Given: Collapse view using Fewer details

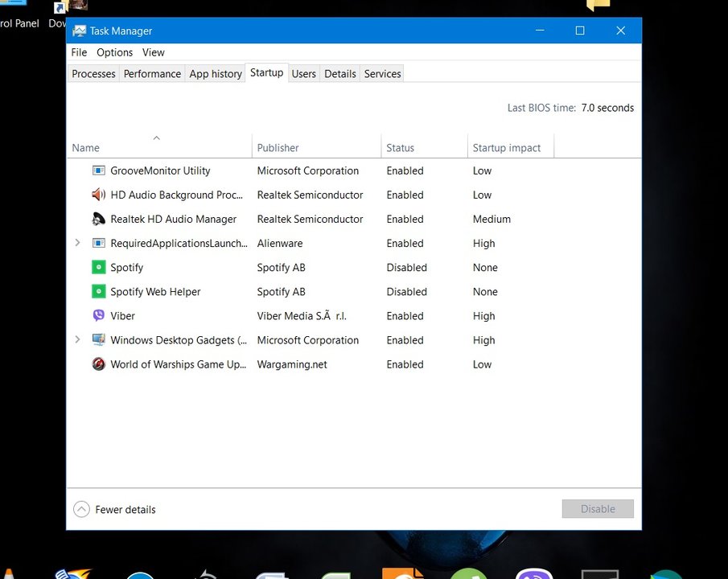Looking at the screenshot, I should click(x=114, y=509).
